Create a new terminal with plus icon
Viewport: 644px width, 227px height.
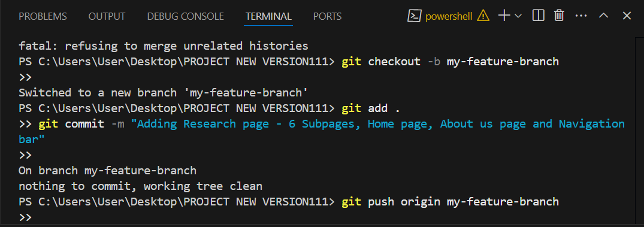pyautogui.click(x=504, y=16)
